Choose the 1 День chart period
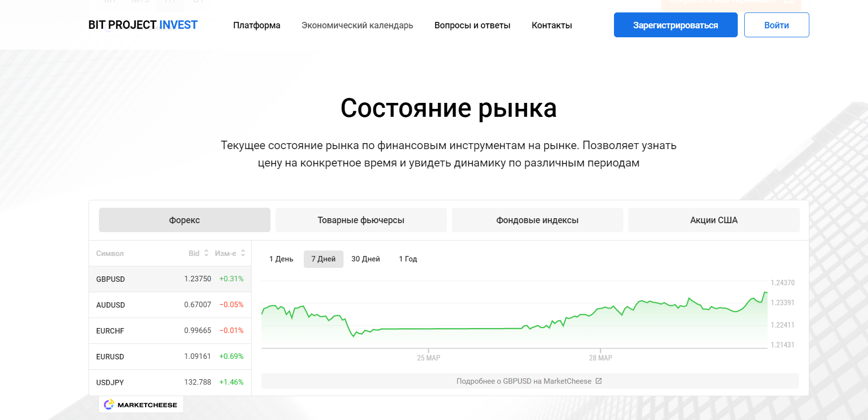The image size is (868, 420). click(x=281, y=259)
